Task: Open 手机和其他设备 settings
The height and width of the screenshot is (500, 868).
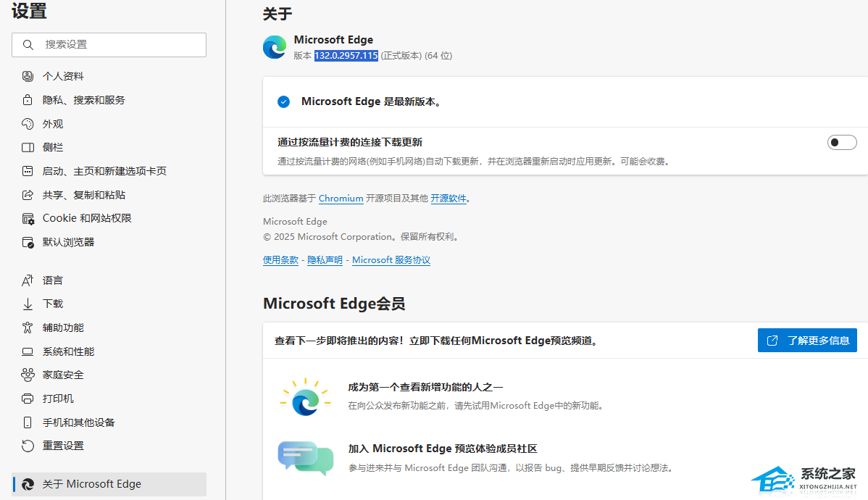Action: 109,422
